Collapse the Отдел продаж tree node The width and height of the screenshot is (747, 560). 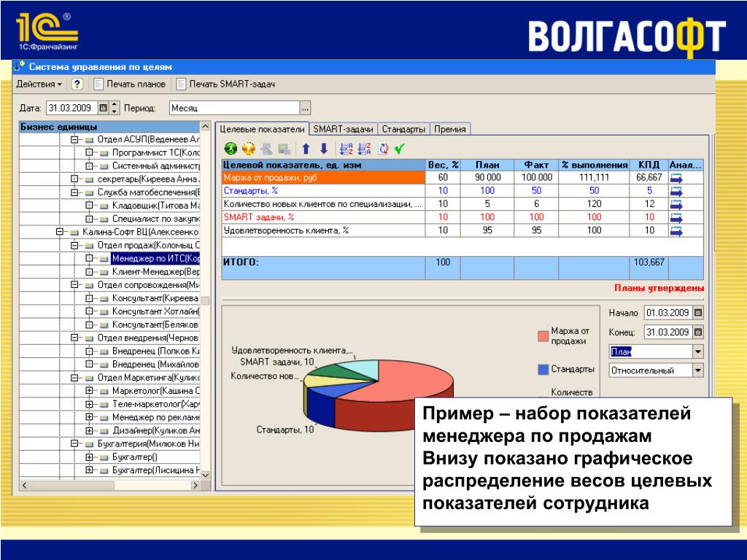click(74, 245)
